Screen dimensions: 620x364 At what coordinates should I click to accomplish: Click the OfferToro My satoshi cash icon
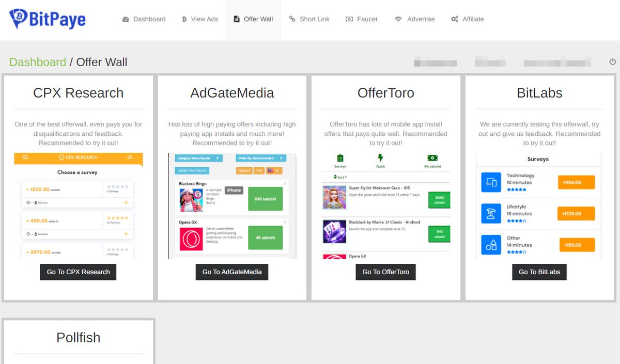pos(432,158)
